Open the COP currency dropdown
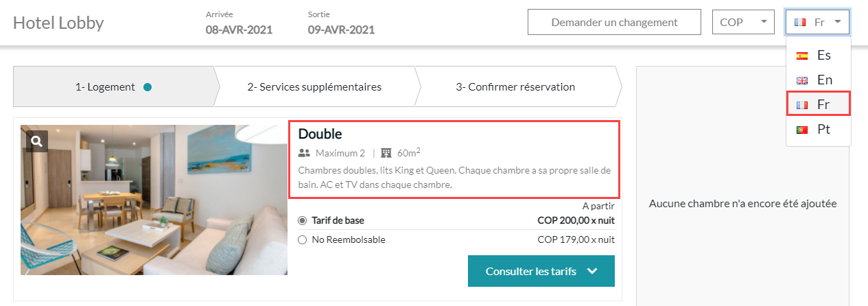Viewport: 868px width, 306px height. (x=743, y=22)
